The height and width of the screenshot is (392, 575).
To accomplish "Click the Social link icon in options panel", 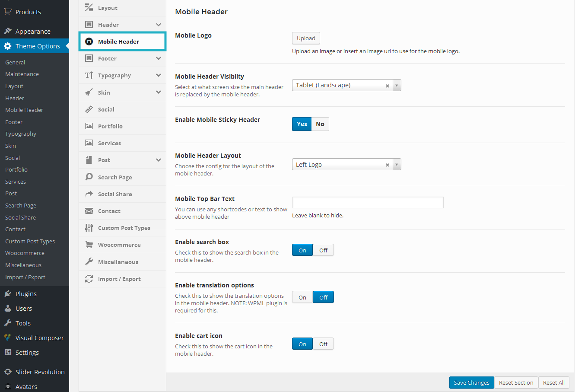I will 89,109.
